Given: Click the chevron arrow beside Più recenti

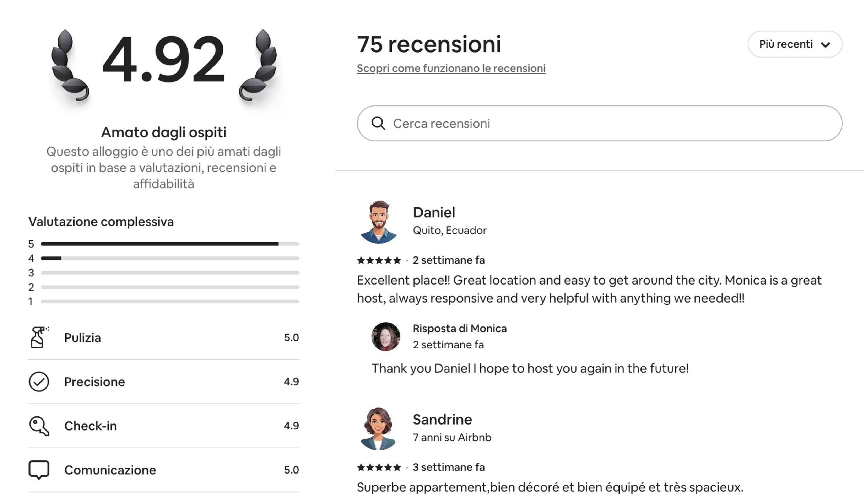Looking at the screenshot, I should click(825, 45).
